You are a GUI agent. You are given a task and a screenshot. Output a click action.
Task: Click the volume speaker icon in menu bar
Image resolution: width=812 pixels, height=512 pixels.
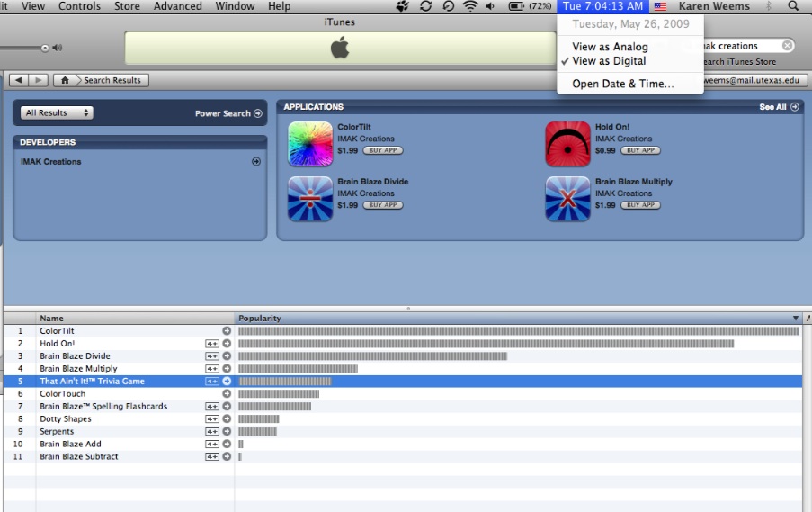(x=490, y=6)
